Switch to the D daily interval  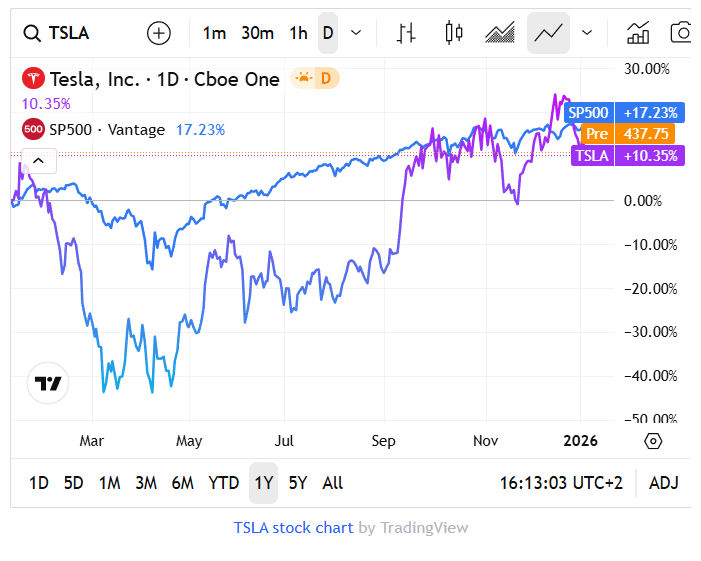coord(327,33)
